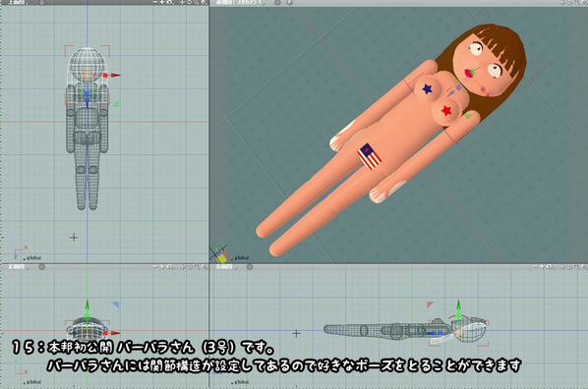Click the red triangle handle in right view
This screenshot has width=588, height=389.
tap(430, 306)
